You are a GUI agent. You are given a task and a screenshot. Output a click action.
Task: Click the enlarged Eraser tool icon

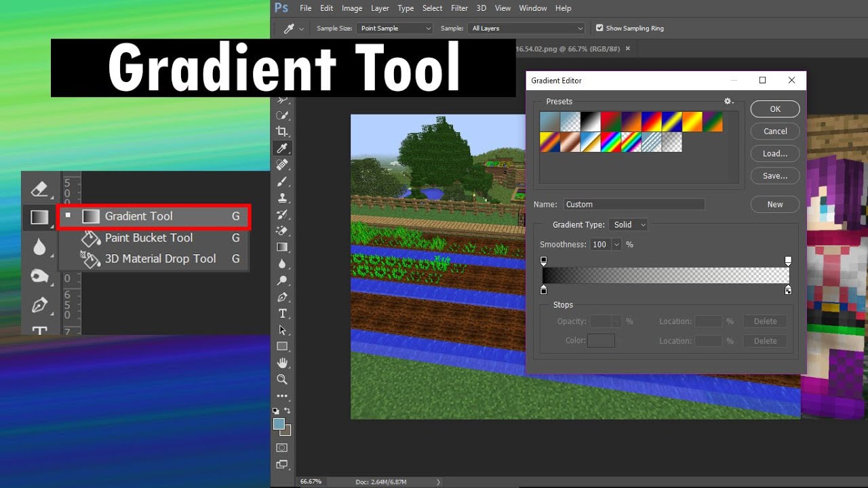(39, 189)
